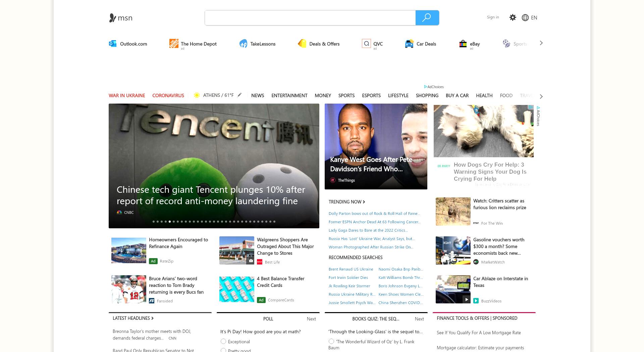This screenshot has height=352, width=644.
Task: Open LATEST HEADLINES section chevron
Action: [152, 318]
